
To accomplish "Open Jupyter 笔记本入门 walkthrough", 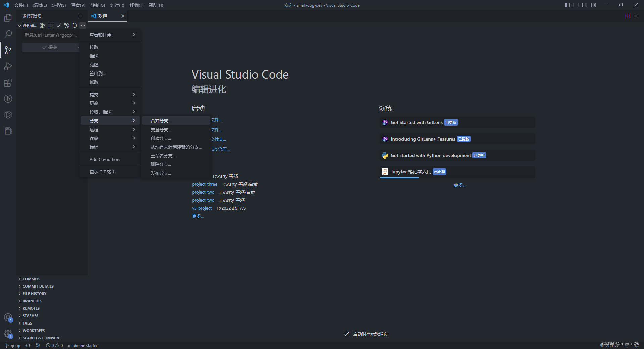I will [457, 172].
